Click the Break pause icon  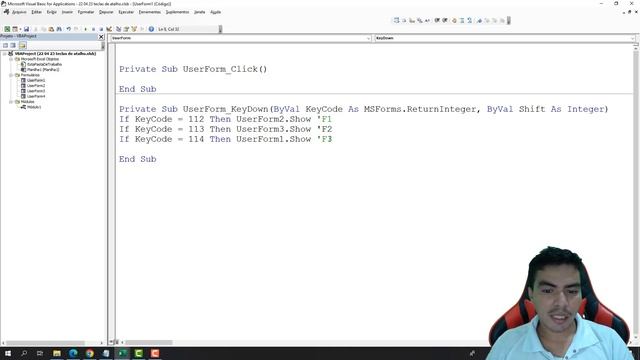click(93, 29)
